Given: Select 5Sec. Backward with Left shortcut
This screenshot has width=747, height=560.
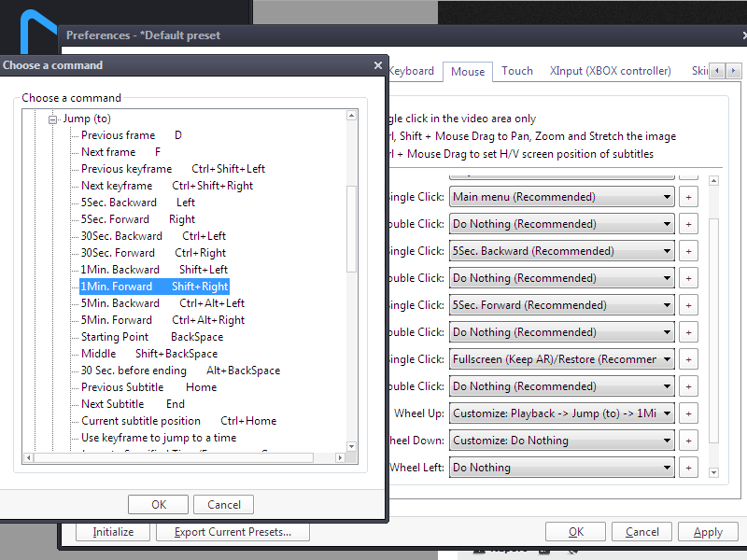Looking at the screenshot, I should tap(138, 203).
